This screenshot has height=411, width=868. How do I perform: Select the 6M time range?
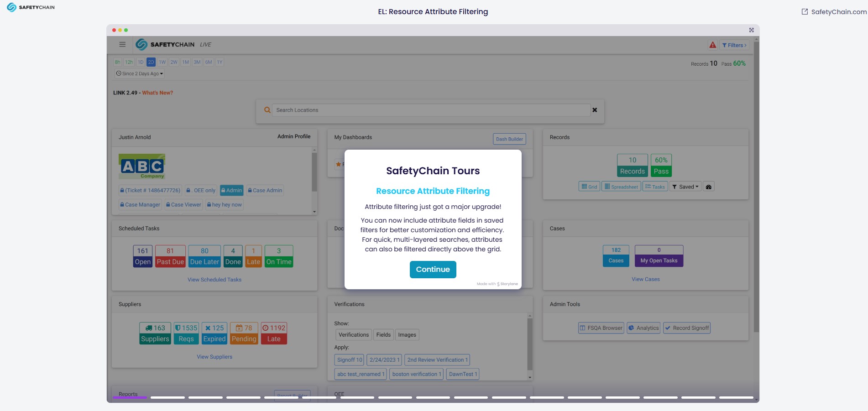pyautogui.click(x=209, y=62)
